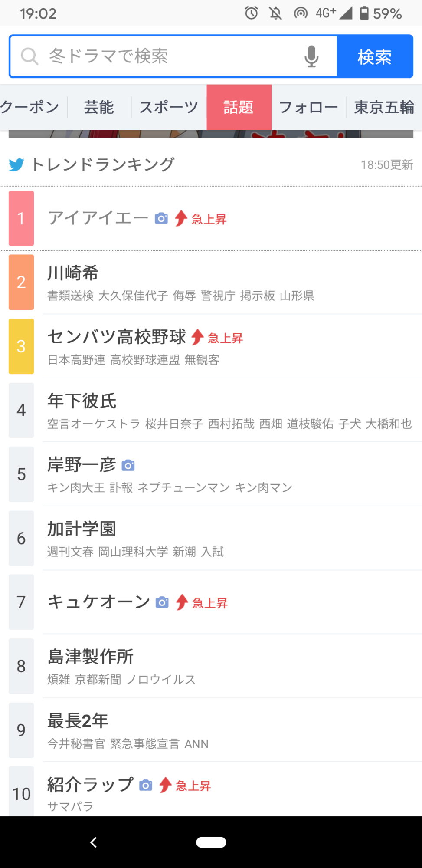This screenshot has width=422, height=868.
Task: Open the 東京五輪 tab
Action: [x=384, y=107]
